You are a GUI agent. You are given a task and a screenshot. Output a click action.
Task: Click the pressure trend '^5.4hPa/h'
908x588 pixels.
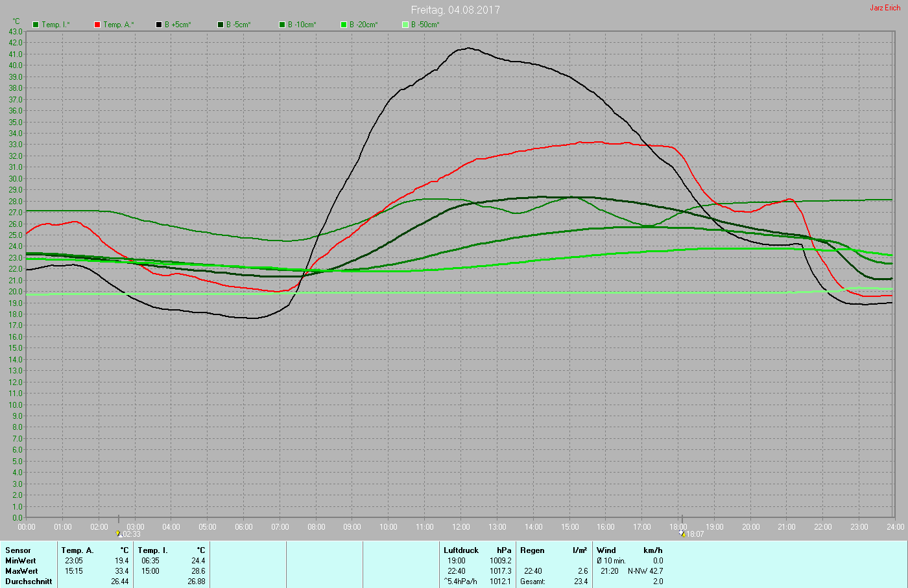coord(460,582)
